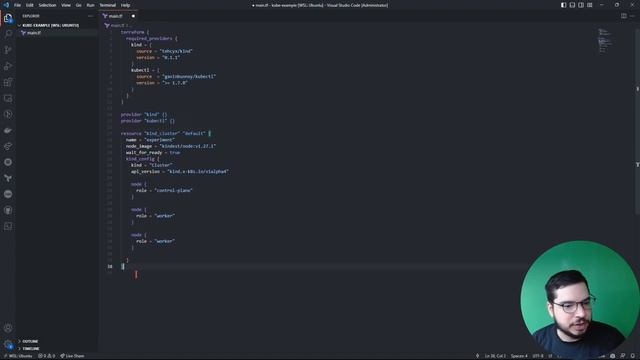Image resolution: width=640 pixels, height=360 pixels.
Task: Open the Search view in activity bar
Action: (8, 34)
